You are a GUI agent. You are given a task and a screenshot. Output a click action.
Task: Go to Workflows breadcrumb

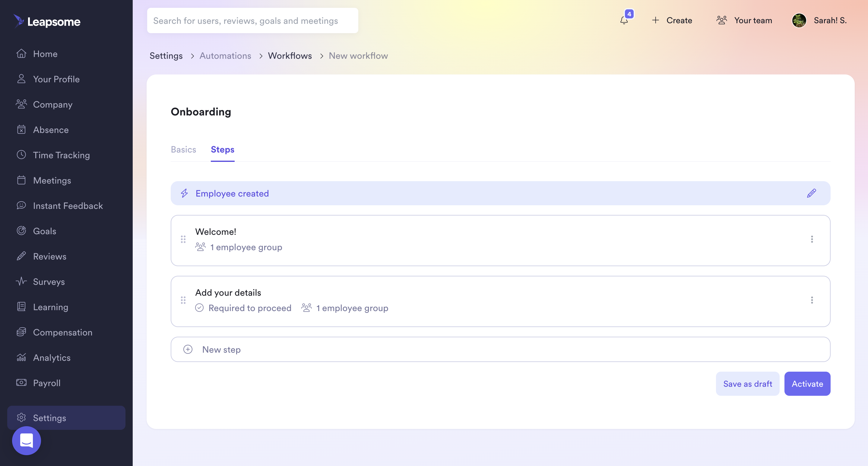(290, 56)
